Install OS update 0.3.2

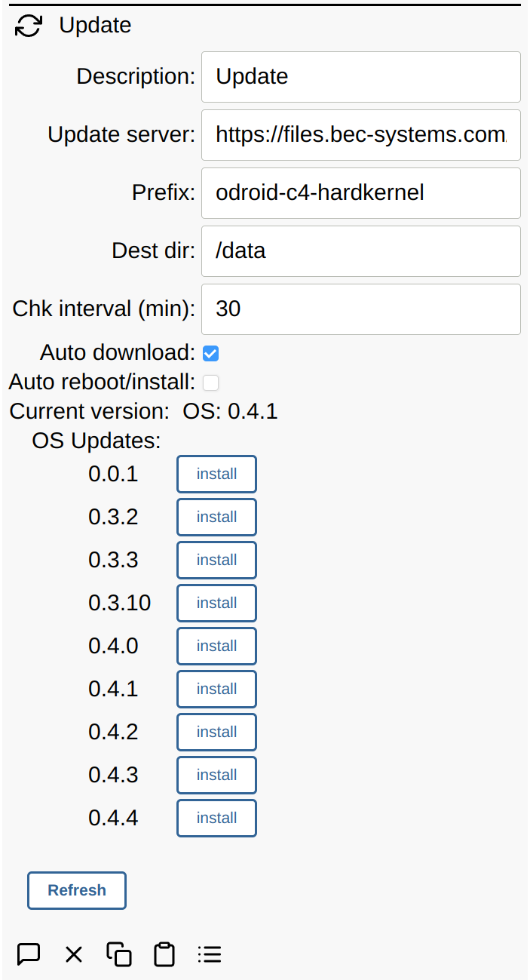click(x=216, y=517)
